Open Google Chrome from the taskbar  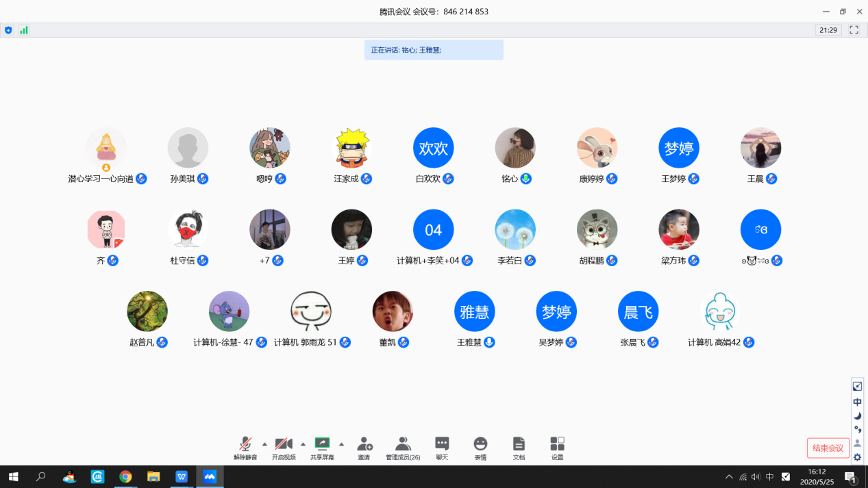tap(125, 477)
